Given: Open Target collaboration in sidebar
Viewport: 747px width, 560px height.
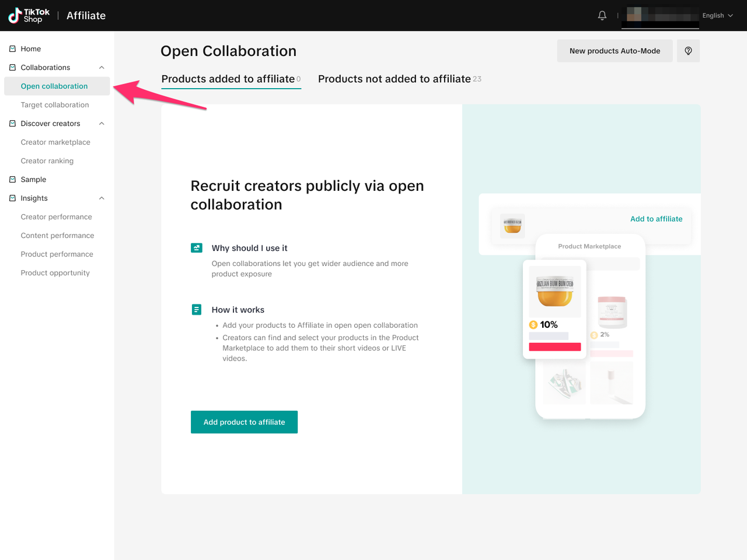Looking at the screenshot, I should (x=55, y=105).
